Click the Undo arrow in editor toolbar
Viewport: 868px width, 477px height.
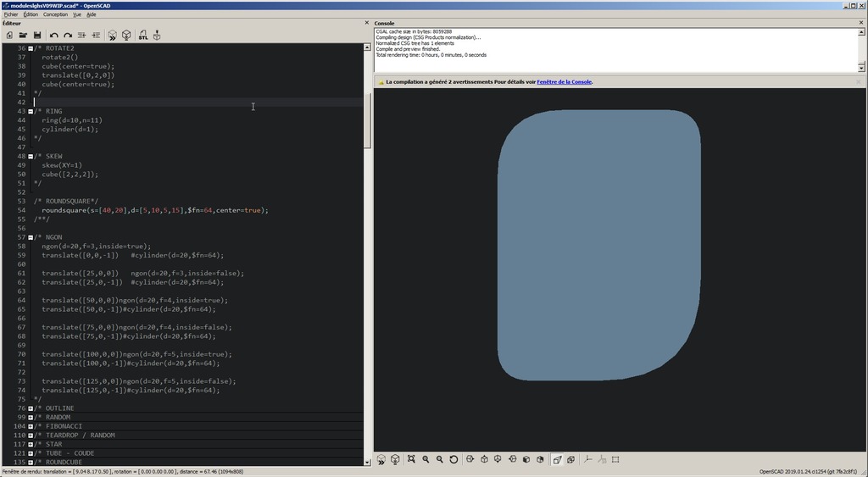pos(54,36)
